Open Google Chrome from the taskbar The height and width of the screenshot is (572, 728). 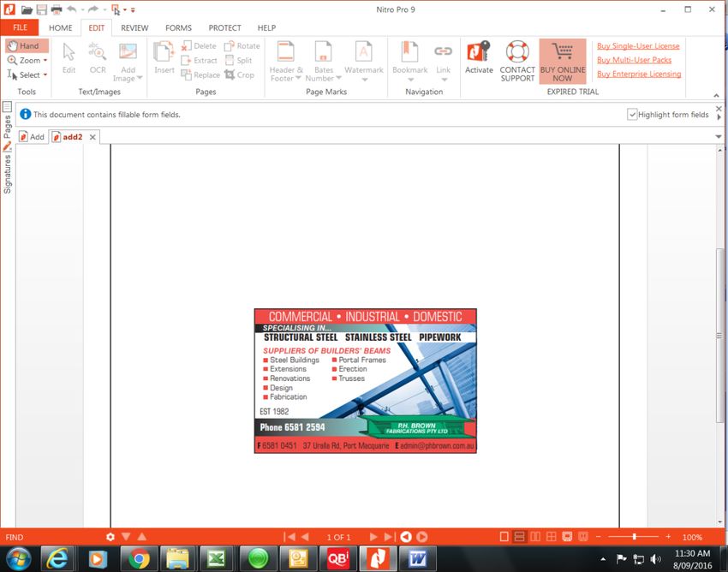coord(139,558)
